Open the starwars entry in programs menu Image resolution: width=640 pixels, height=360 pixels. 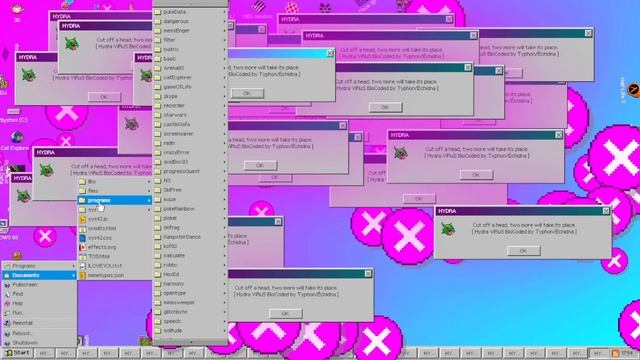coord(190,115)
